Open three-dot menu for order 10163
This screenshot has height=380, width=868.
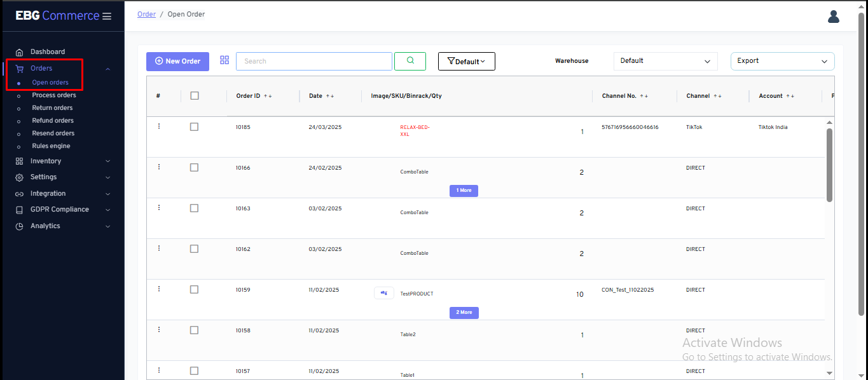[x=159, y=208]
